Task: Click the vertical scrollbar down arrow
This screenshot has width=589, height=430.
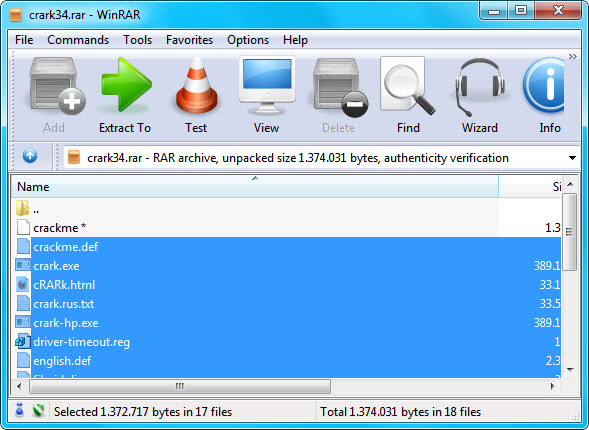Action: click(x=570, y=369)
